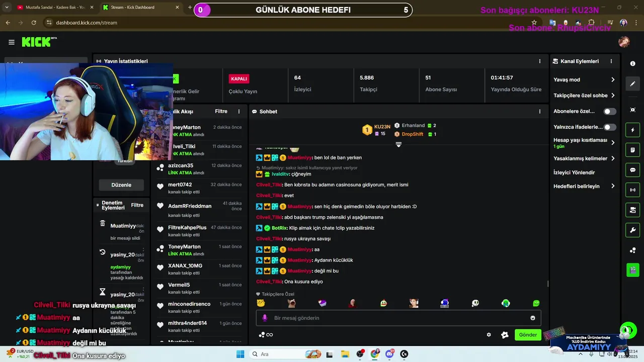
Task: Click mert0742 in activity feed
Action: coord(180,185)
